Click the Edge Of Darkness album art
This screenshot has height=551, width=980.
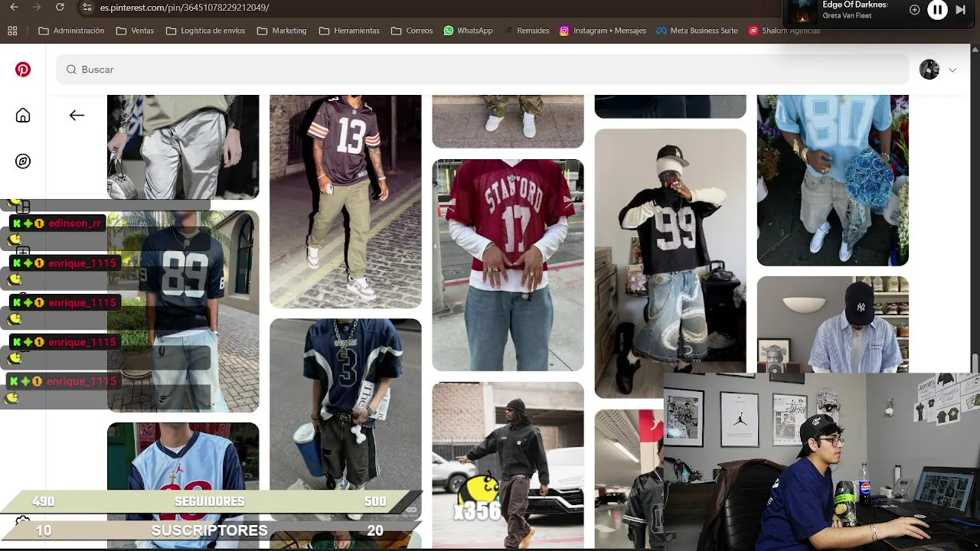click(x=803, y=11)
